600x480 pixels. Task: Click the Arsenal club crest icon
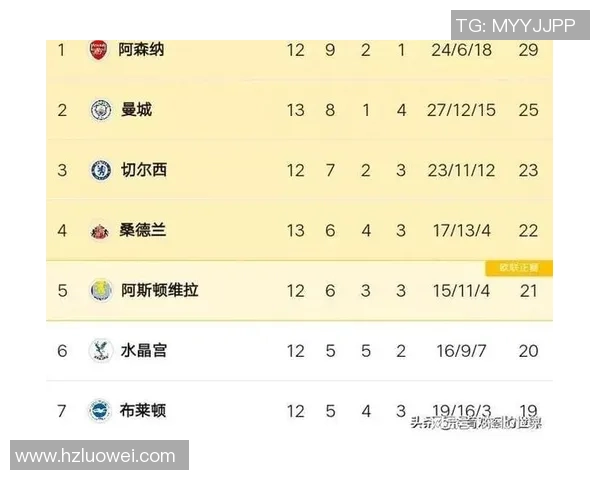pos(98,49)
